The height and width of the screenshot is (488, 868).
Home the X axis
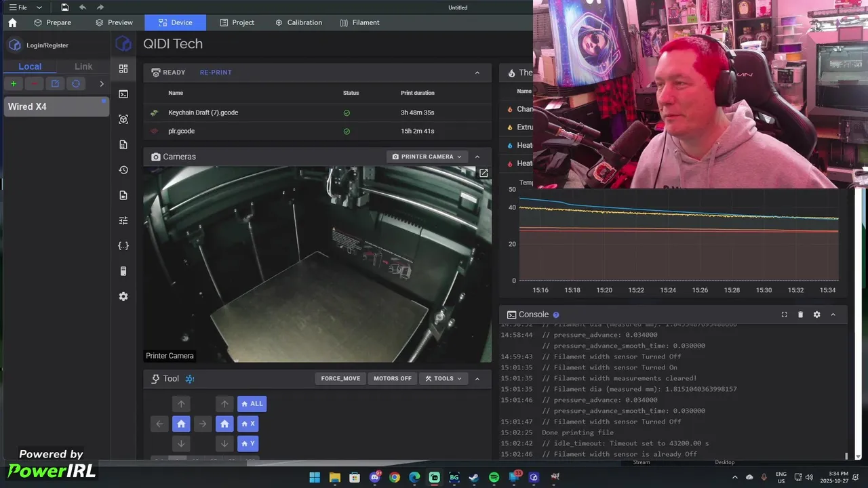(x=248, y=424)
